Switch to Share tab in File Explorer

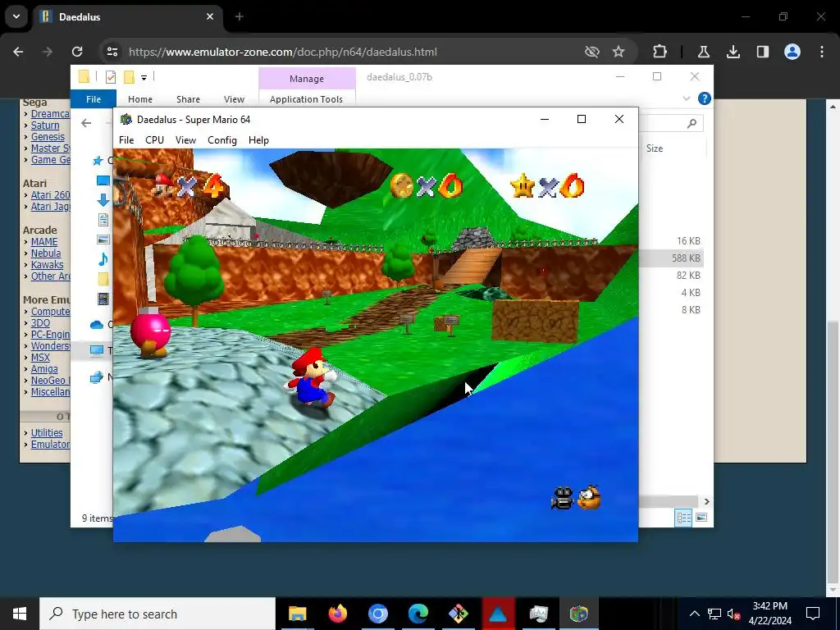coord(188,99)
